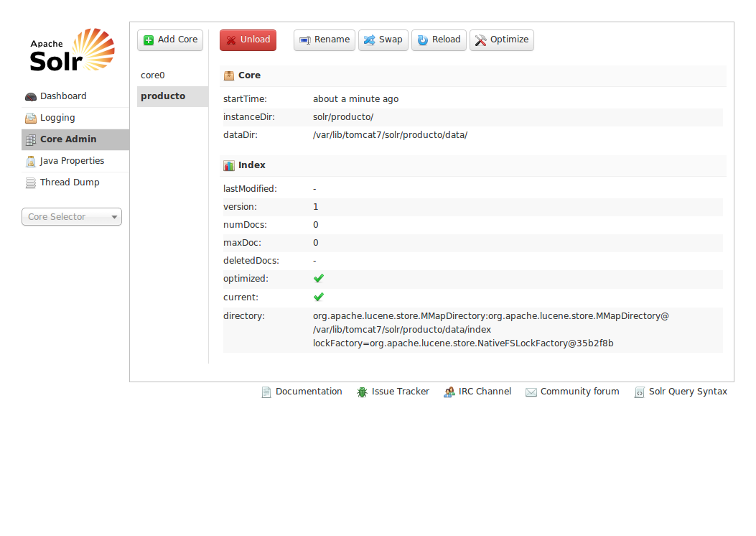The image size is (756, 536).
Task: Click the Index section heading
Action: (473, 165)
